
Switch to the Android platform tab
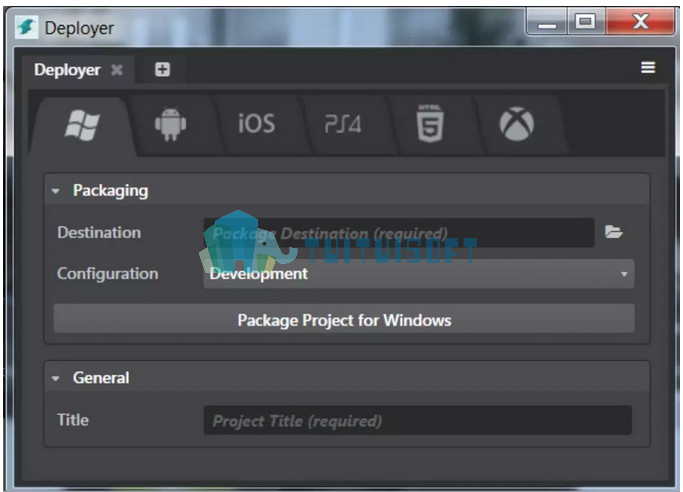(x=171, y=125)
